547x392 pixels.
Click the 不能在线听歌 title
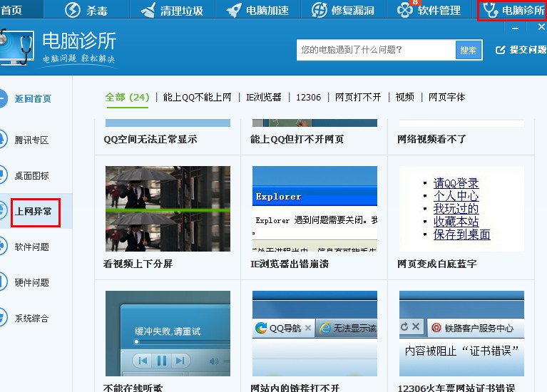[x=133, y=388]
